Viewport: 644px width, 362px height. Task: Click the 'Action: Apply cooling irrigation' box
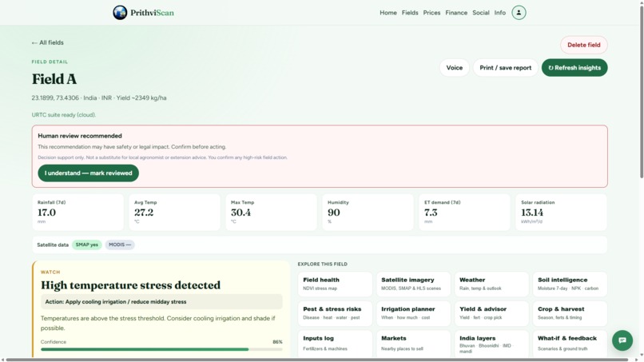tap(161, 301)
